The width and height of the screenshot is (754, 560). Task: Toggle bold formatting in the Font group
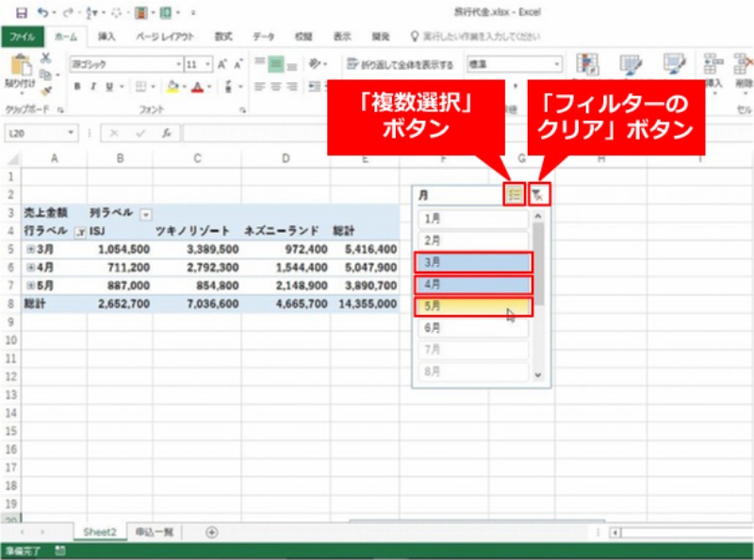click(77, 87)
